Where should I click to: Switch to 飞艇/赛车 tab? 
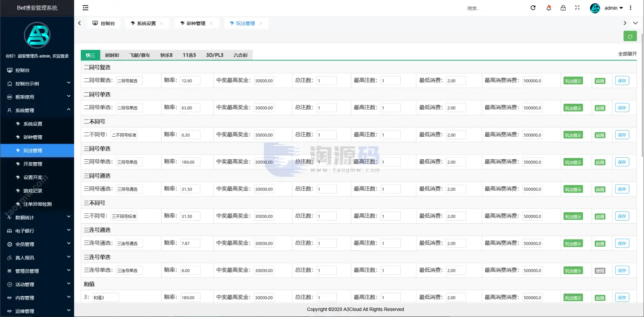pyautogui.click(x=140, y=55)
